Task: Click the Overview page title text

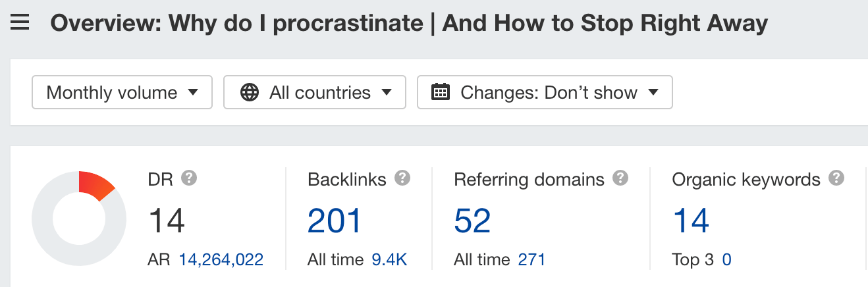Action: pyautogui.click(x=409, y=24)
